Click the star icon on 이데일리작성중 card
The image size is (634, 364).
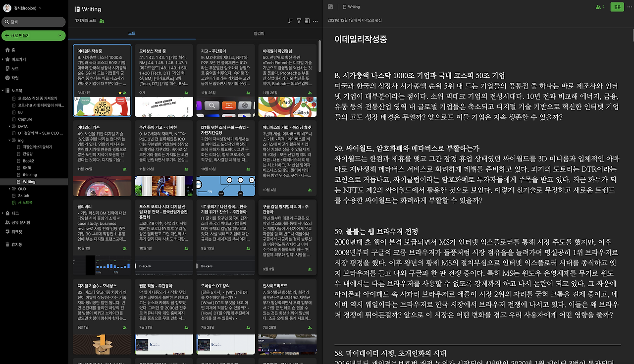click(x=119, y=93)
